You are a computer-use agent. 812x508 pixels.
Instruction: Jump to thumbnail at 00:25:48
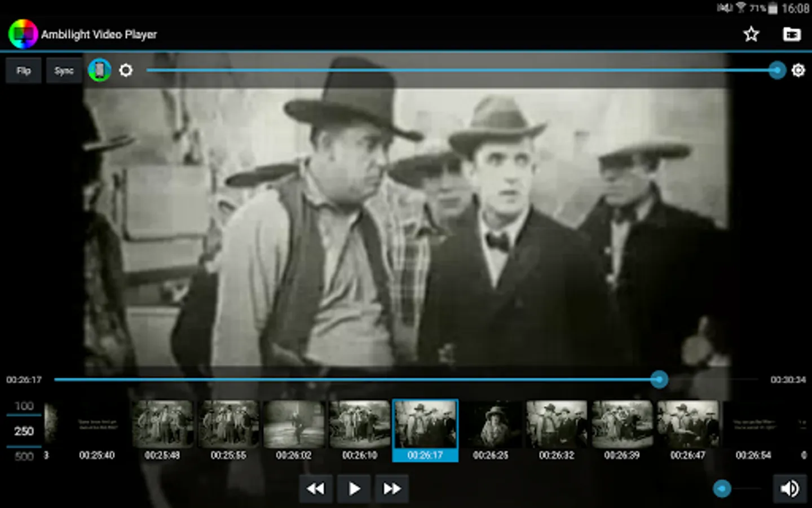(x=162, y=431)
